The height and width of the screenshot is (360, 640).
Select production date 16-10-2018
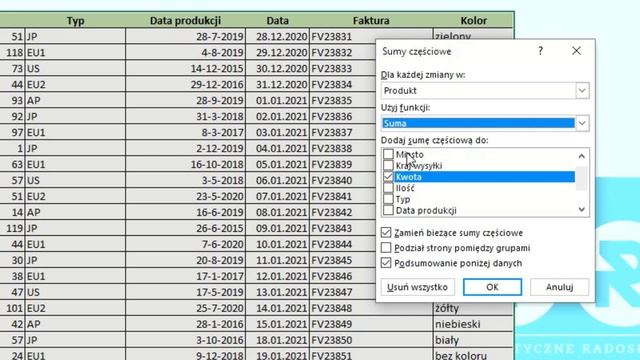click(x=185, y=164)
